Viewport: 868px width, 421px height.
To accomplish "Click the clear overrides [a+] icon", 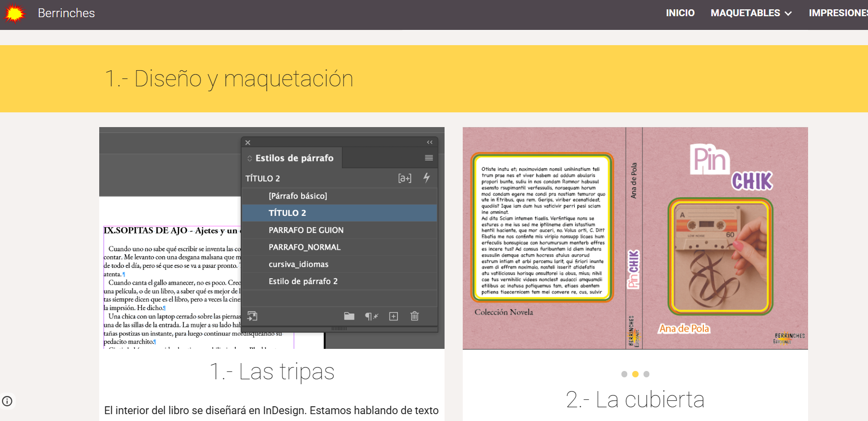I will [404, 178].
